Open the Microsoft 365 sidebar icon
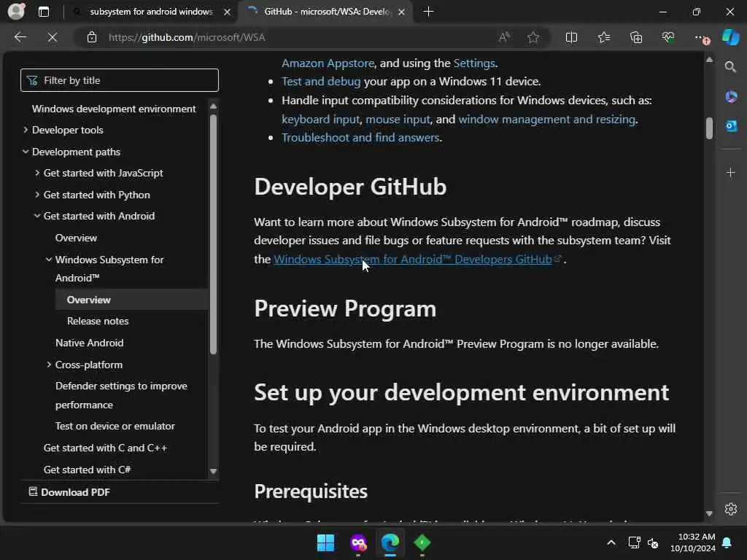 (731, 97)
